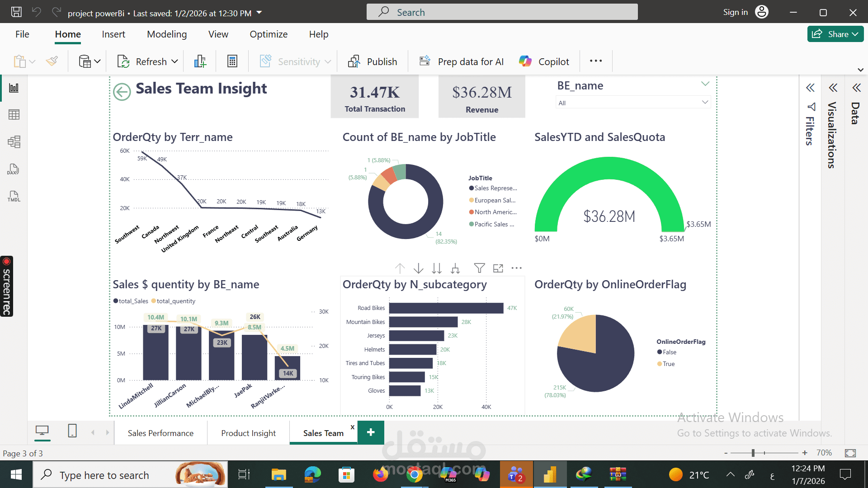Open the TMDL view icon
868x488 pixels.
coord(14,196)
